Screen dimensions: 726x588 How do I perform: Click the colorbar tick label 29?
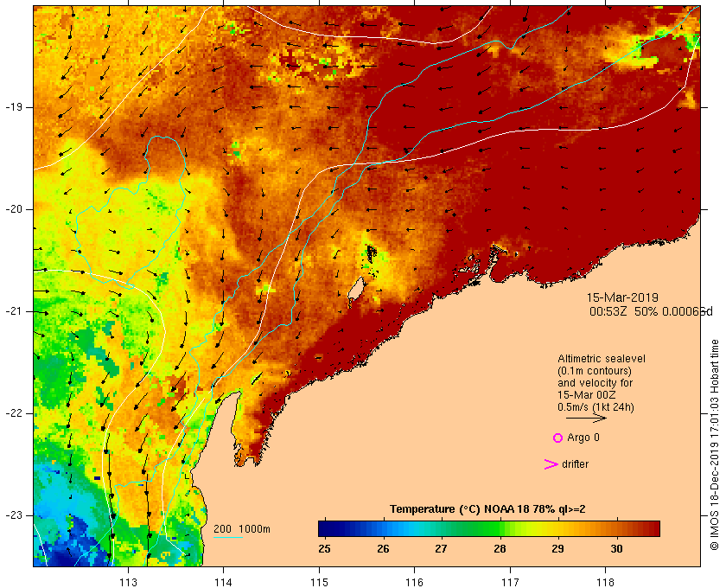[558, 548]
